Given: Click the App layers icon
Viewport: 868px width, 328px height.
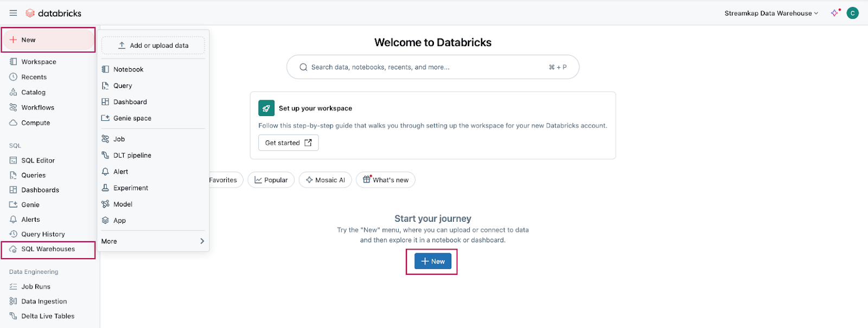Looking at the screenshot, I should tap(105, 221).
